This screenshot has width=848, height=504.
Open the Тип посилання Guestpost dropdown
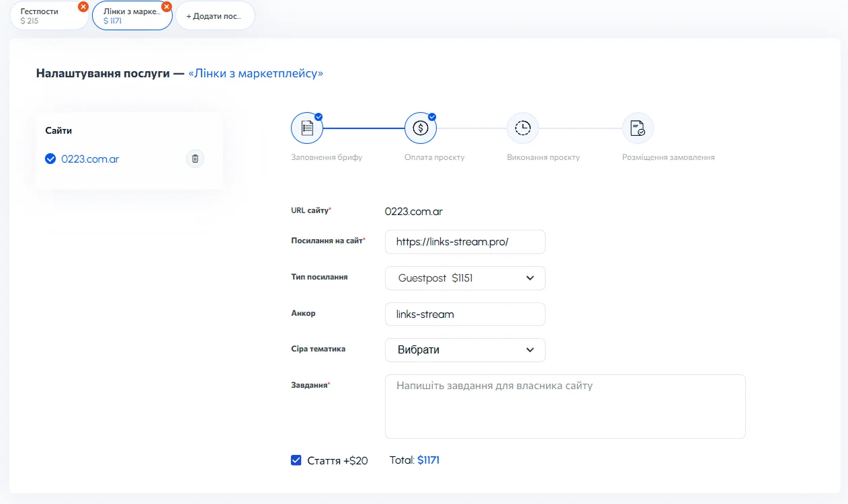[x=465, y=278]
